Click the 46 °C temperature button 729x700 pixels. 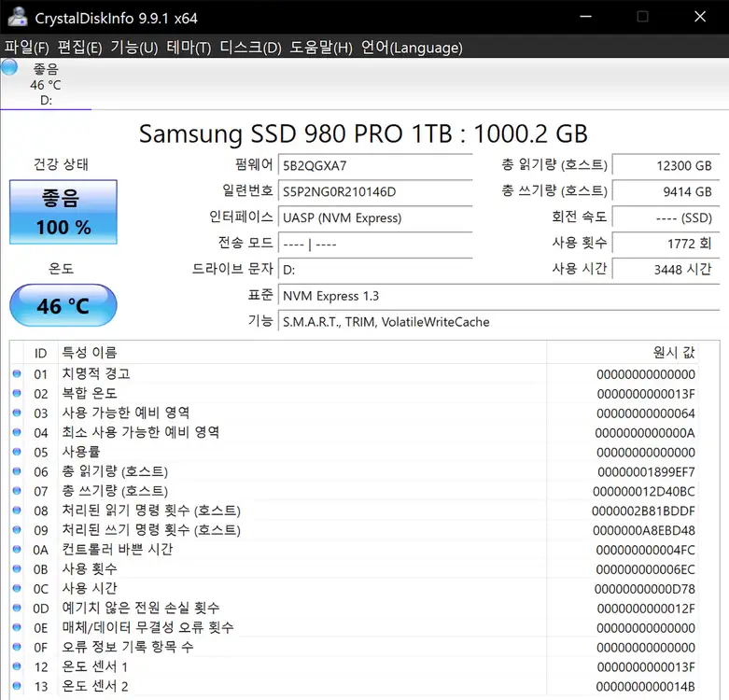point(63,305)
